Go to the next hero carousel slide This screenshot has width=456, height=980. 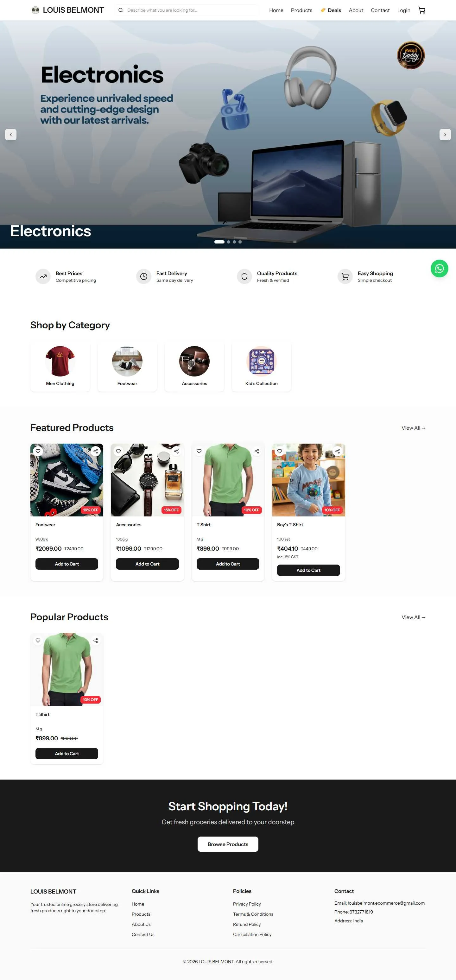tap(445, 134)
